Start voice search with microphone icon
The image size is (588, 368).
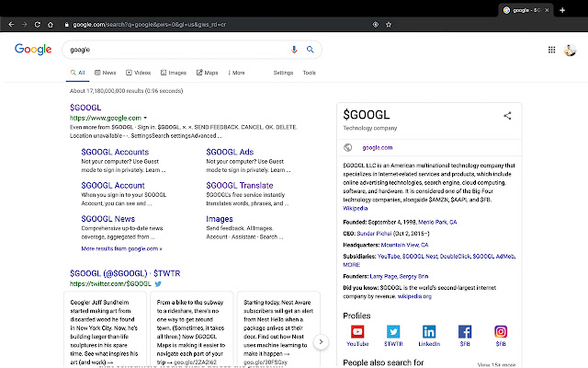(x=294, y=49)
